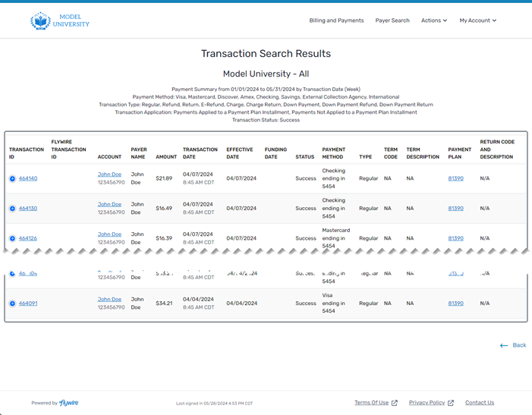Open Privacy Policy link
The width and height of the screenshot is (532, 415).
[427, 402]
